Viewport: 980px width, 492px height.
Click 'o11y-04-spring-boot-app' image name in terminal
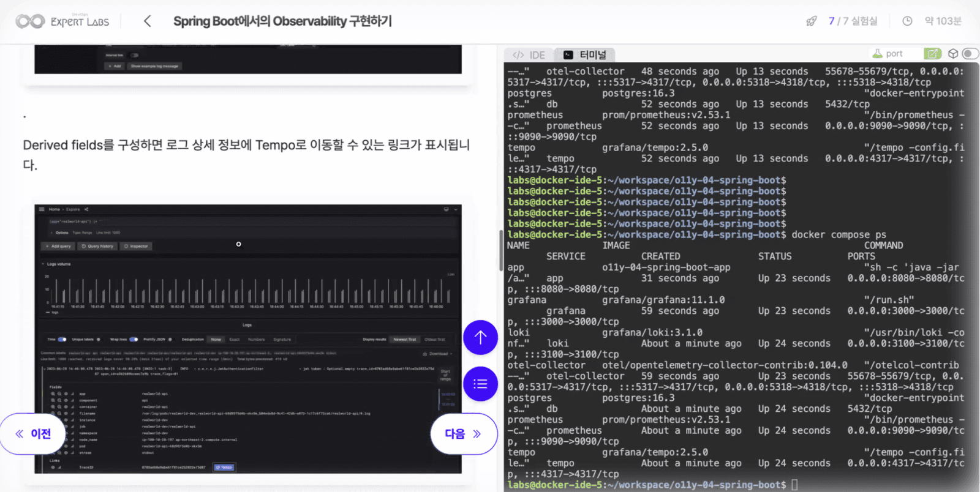pos(666,267)
